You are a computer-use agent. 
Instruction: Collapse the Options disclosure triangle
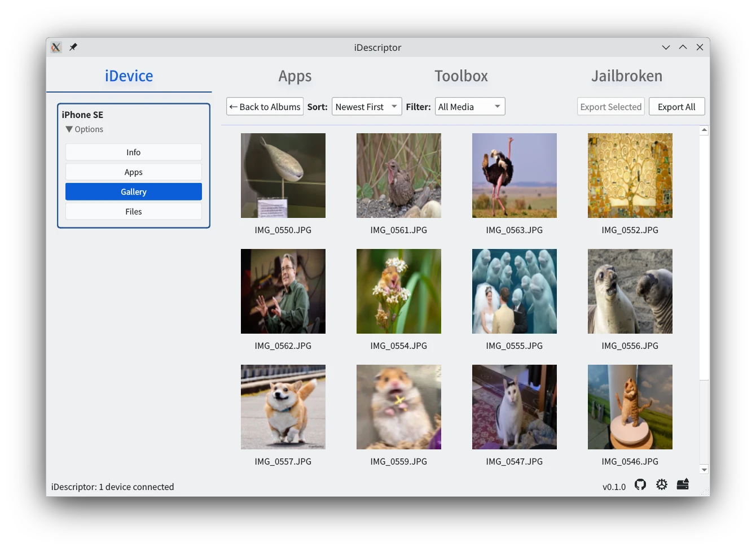69,129
